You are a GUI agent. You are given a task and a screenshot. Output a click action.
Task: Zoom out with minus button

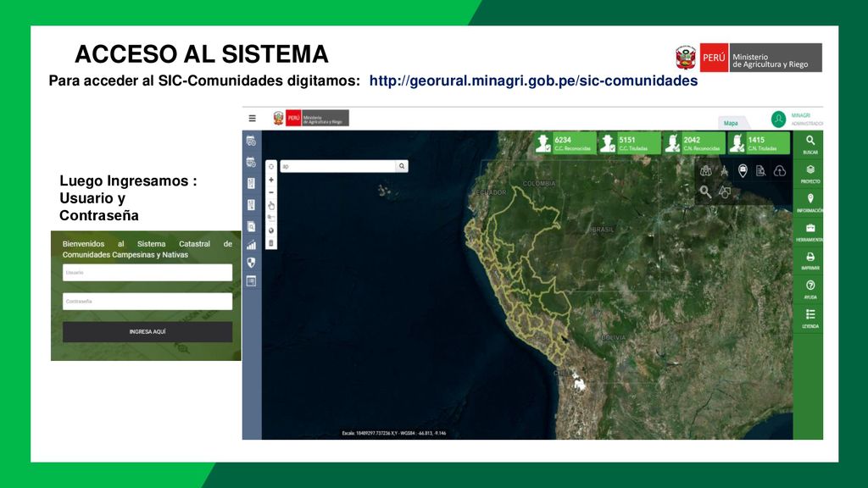tap(271, 192)
